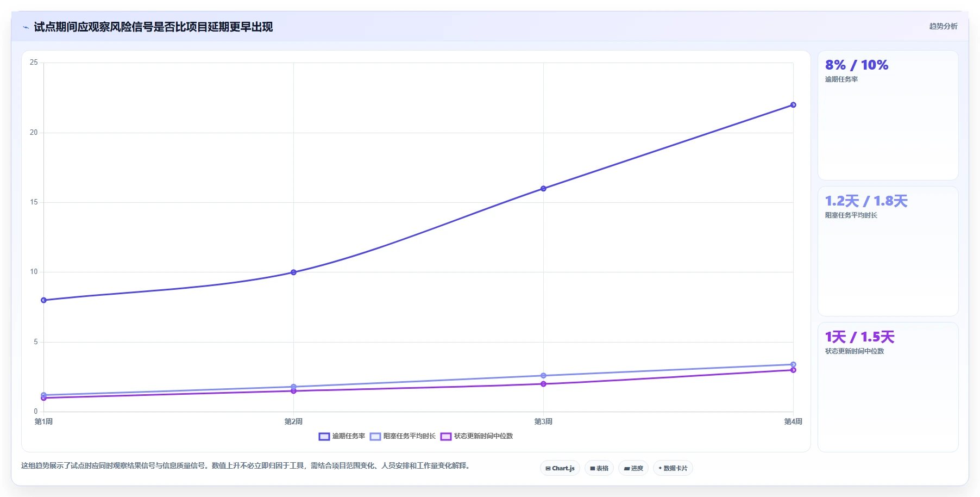The height and width of the screenshot is (497, 980).
Task: Select the 进度 tag chip
Action: [x=633, y=468]
